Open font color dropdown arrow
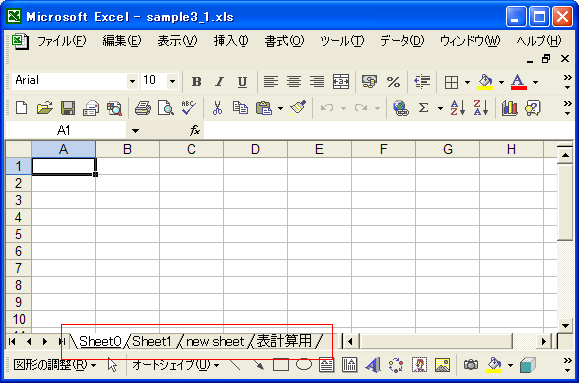 [535, 82]
